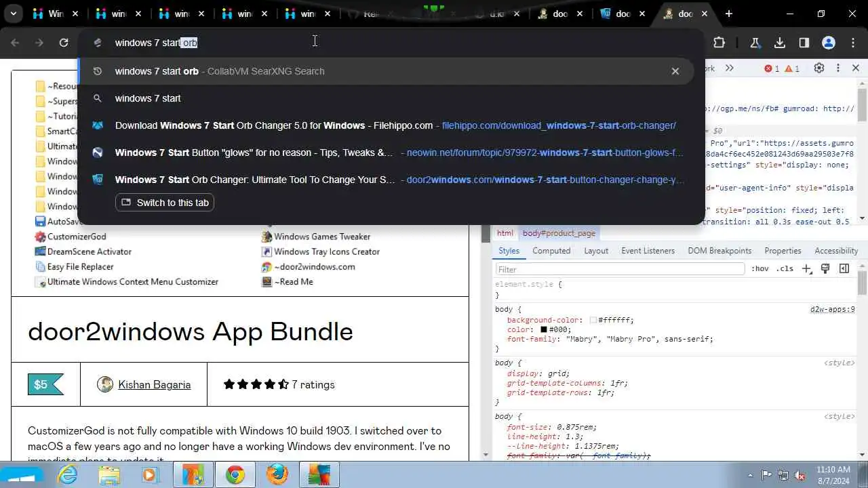Click the Styles Filter input field
Image resolution: width=868 pixels, height=488 pixels.
pos(620,269)
